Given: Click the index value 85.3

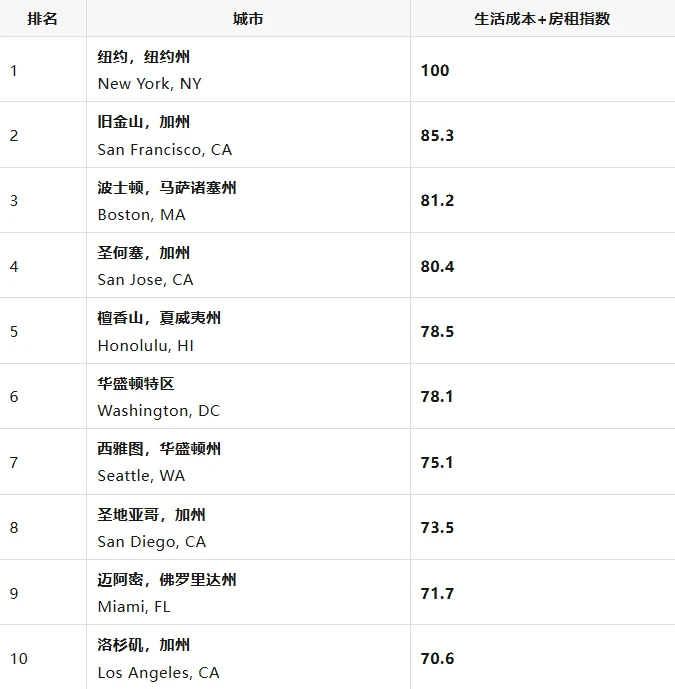Looking at the screenshot, I should [x=437, y=135].
